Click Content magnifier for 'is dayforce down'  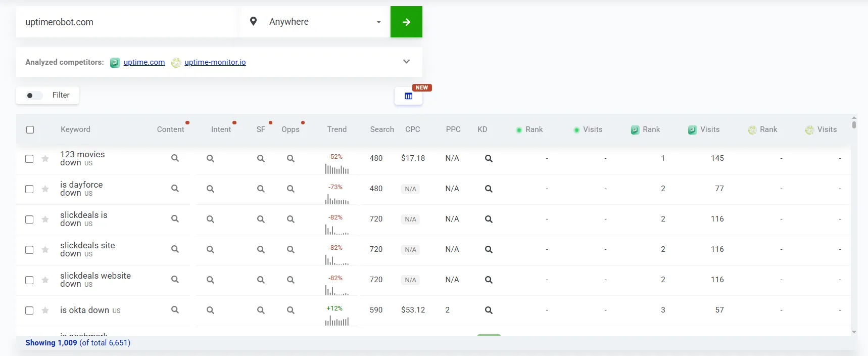[x=175, y=189]
